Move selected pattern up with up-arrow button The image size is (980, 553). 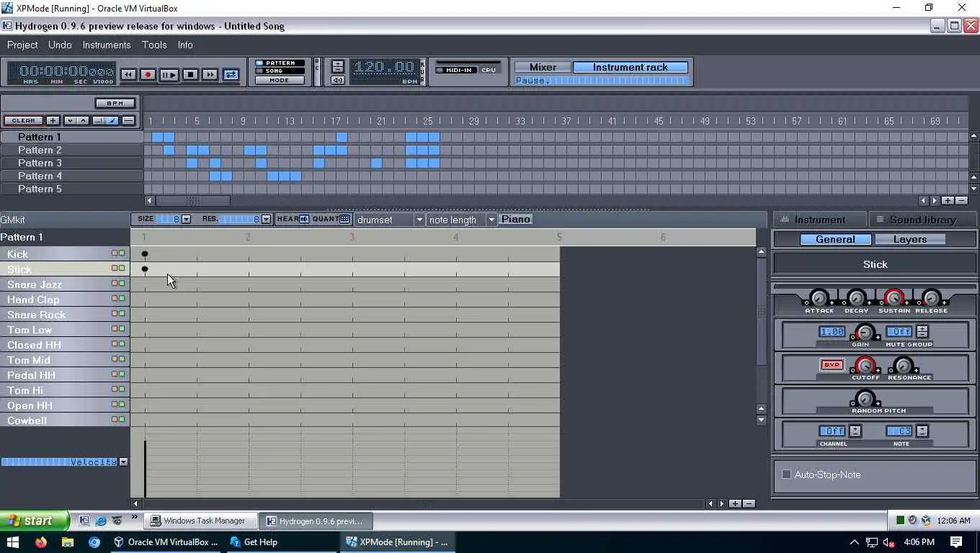click(83, 120)
